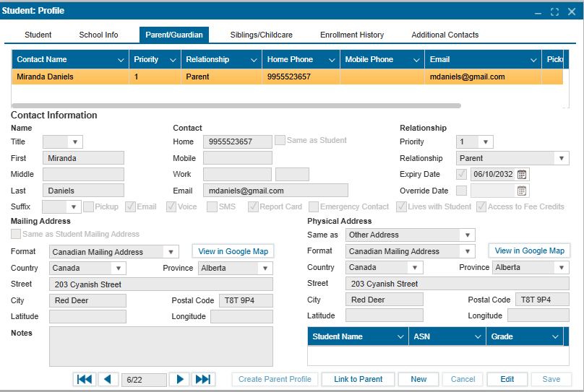Viewport: 584px width, 392px height.
Task: Jump to the last record icon
Action: click(203, 379)
